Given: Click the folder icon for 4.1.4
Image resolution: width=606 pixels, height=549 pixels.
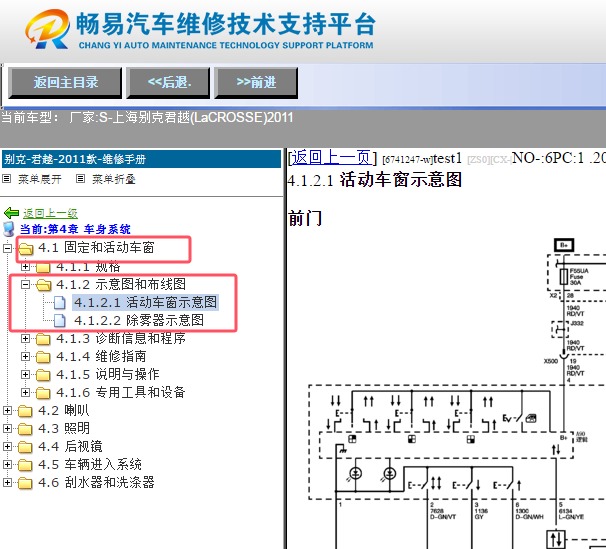Looking at the screenshot, I should (x=43, y=357).
